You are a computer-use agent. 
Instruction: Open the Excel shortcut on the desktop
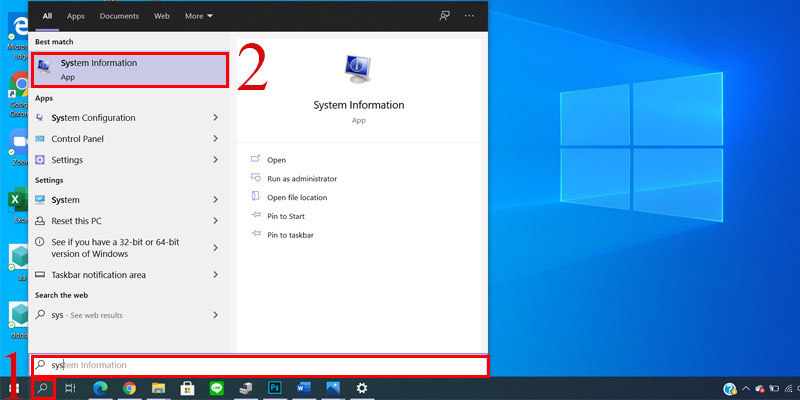coord(19,204)
